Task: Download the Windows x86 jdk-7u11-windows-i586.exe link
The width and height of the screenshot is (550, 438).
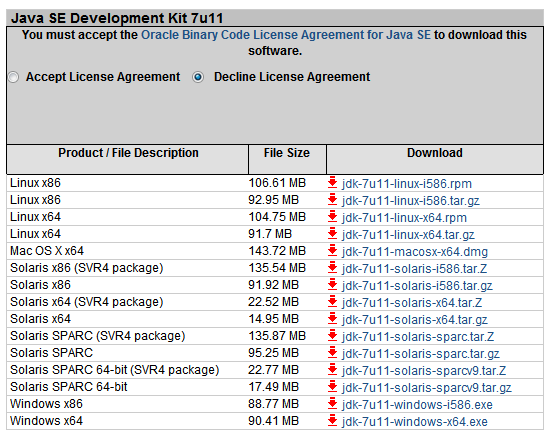Action: tap(417, 405)
